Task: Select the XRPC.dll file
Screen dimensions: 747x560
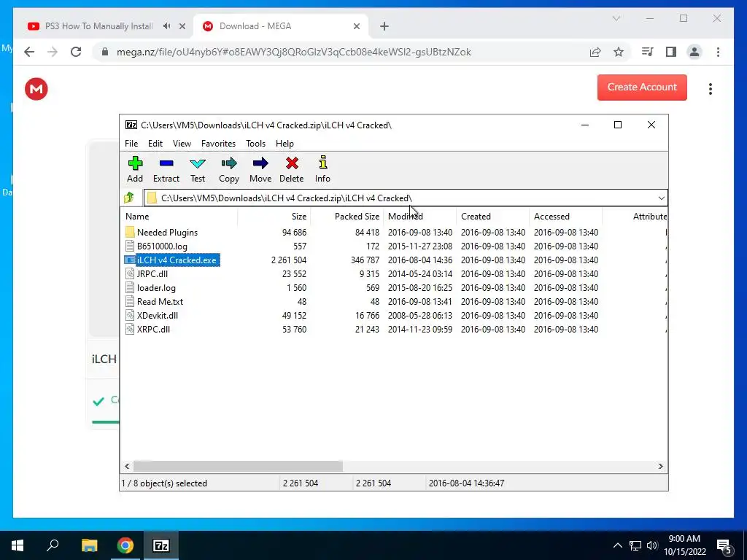Action: click(153, 329)
